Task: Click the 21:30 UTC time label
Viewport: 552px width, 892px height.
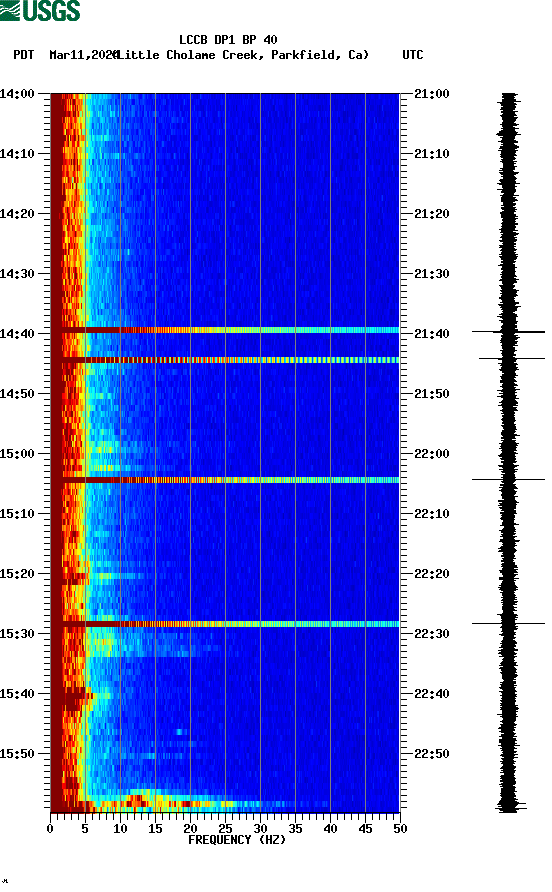Action: pyautogui.click(x=432, y=274)
